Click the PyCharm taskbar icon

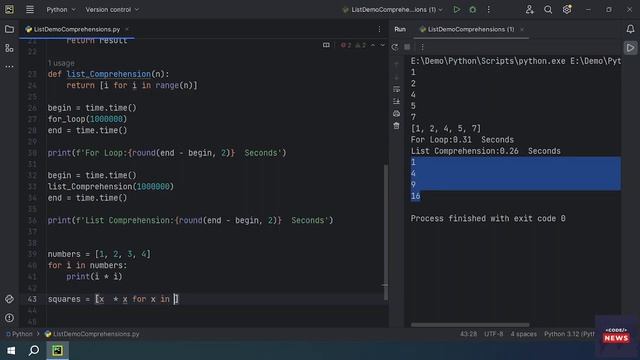[x=57, y=350]
